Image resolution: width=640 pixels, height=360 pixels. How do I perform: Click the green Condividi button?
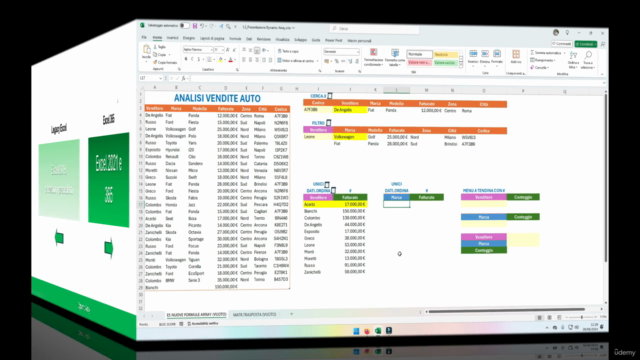tap(585, 44)
